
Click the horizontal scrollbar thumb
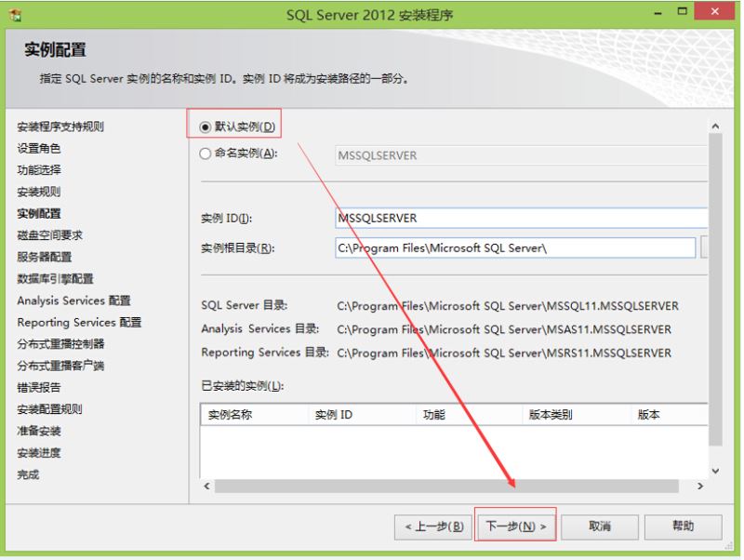tap(446, 486)
